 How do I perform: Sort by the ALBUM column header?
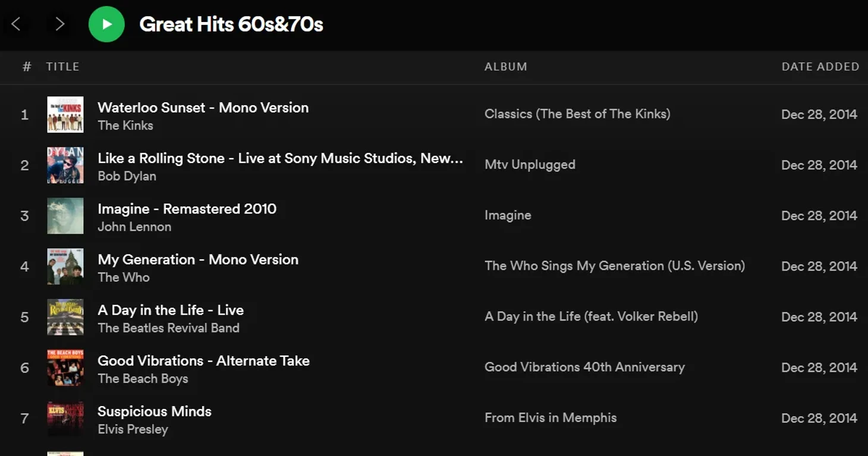point(505,67)
